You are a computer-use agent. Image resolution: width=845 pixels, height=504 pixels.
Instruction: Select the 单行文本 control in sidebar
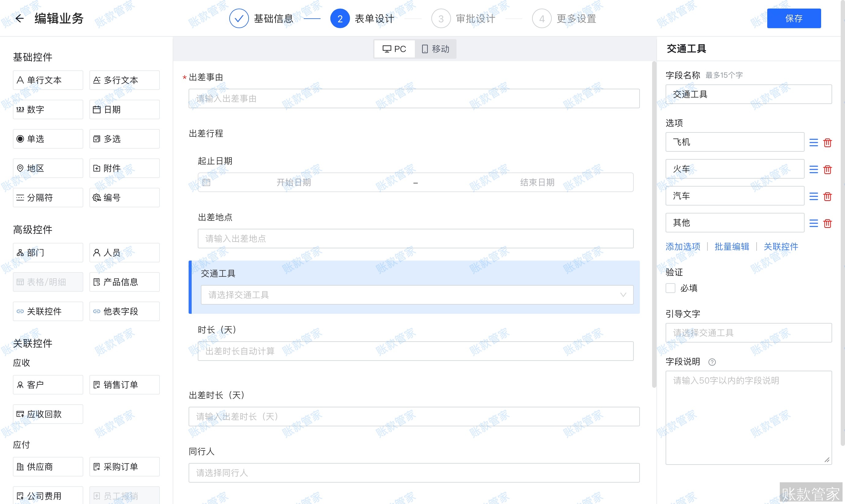[x=47, y=80]
